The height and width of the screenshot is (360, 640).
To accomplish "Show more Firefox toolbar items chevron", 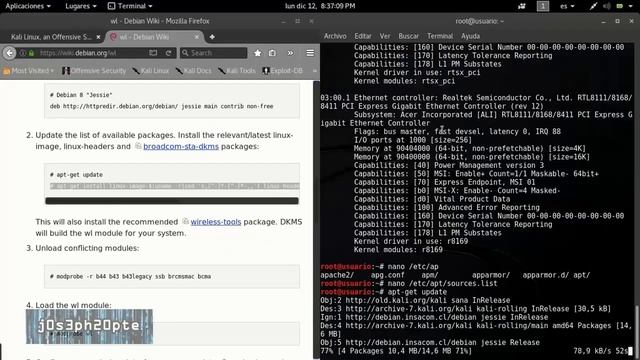I will coord(290,53).
